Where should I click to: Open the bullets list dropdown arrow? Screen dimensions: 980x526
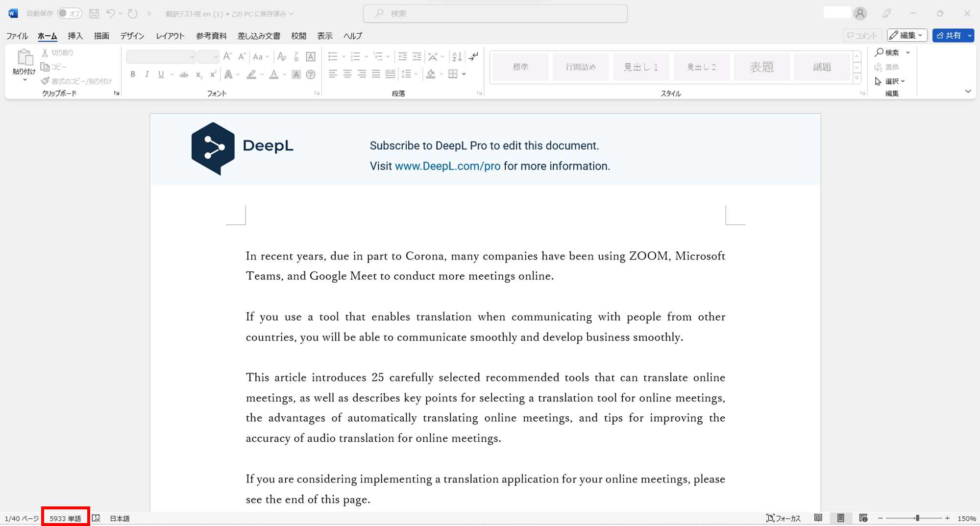[344, 57]
